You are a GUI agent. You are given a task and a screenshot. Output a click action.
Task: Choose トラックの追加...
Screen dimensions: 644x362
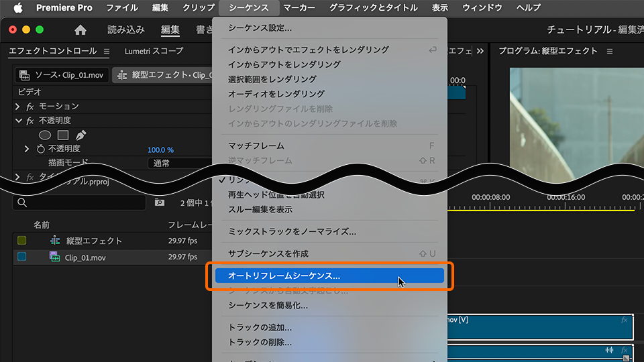[x=330, y=328]
